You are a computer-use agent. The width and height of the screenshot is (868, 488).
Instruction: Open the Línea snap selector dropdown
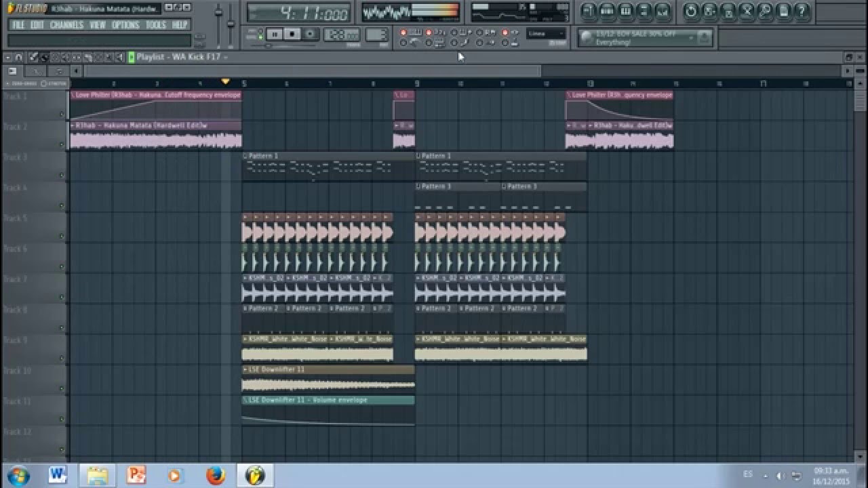tap(547, 33)
